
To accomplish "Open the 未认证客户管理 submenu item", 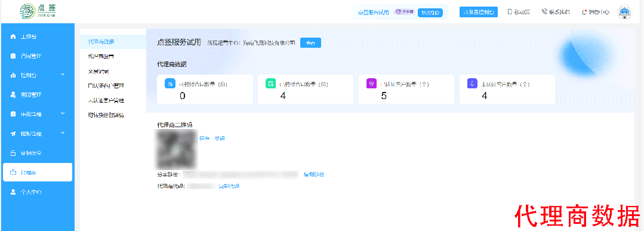I will click(x=106, y=100).
